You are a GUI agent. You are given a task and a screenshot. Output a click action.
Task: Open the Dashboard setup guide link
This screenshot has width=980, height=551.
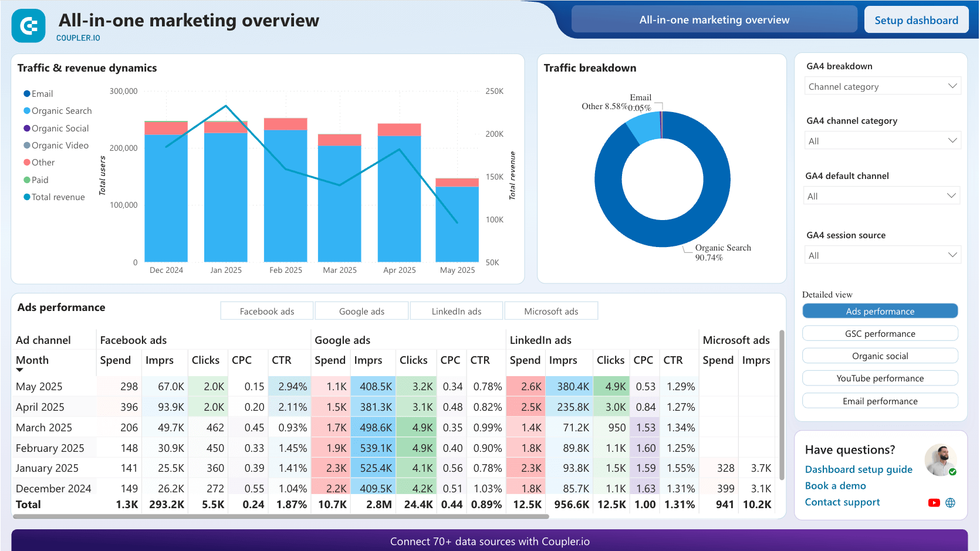(859, 469)
